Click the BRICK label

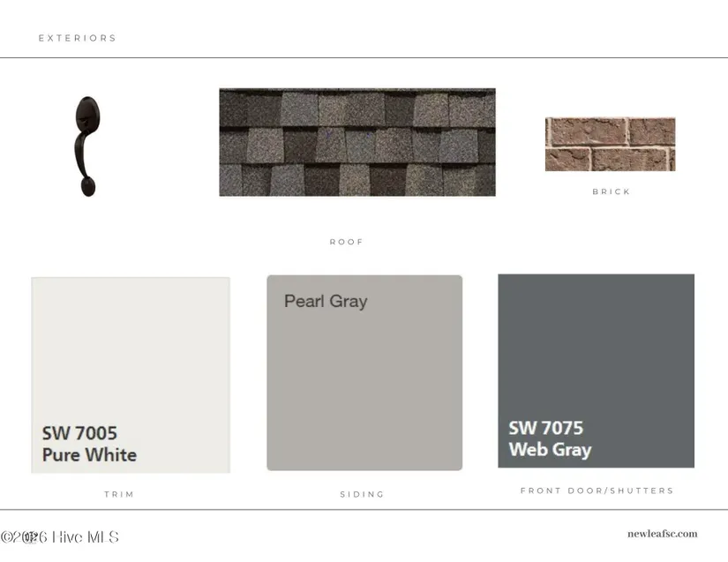click(611, 191)
